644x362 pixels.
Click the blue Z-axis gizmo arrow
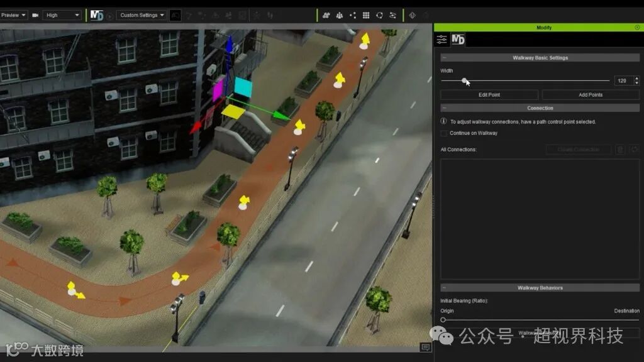229,45
